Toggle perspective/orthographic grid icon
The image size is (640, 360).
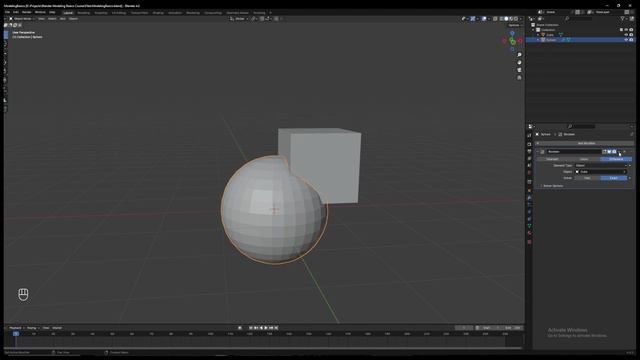tap(519, 78)
